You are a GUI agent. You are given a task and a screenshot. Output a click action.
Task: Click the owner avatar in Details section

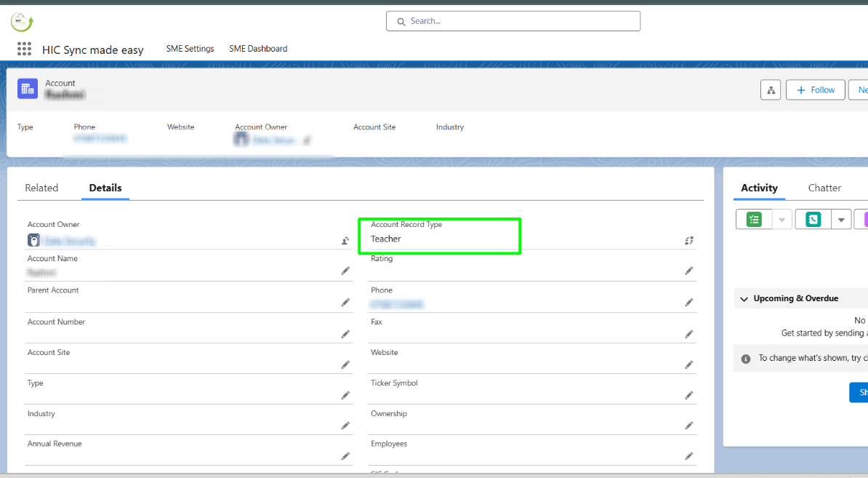(33, 240)
